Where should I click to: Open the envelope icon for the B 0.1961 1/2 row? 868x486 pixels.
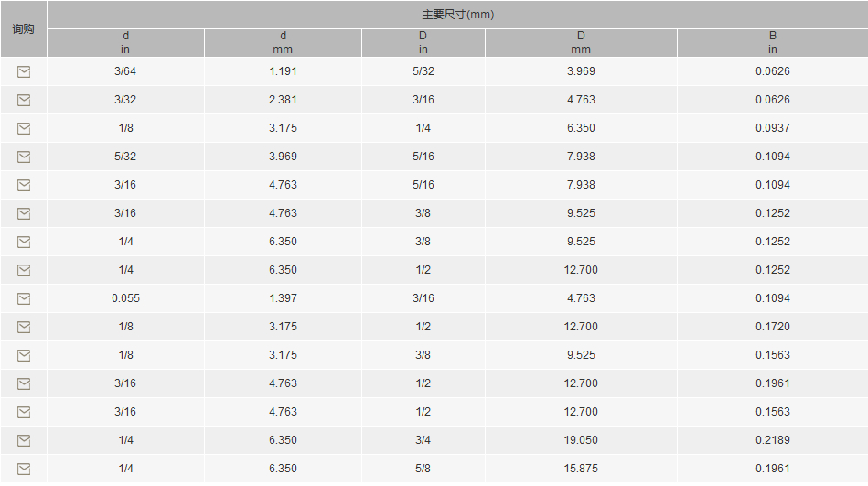point(24,383)
